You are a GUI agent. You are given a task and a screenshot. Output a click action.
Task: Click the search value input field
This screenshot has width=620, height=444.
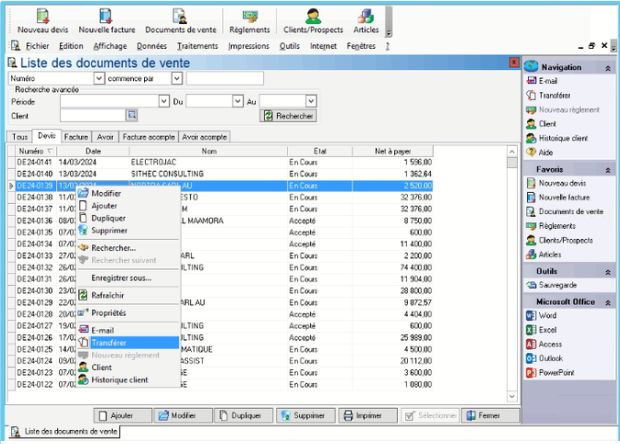[x=225, y=78]
